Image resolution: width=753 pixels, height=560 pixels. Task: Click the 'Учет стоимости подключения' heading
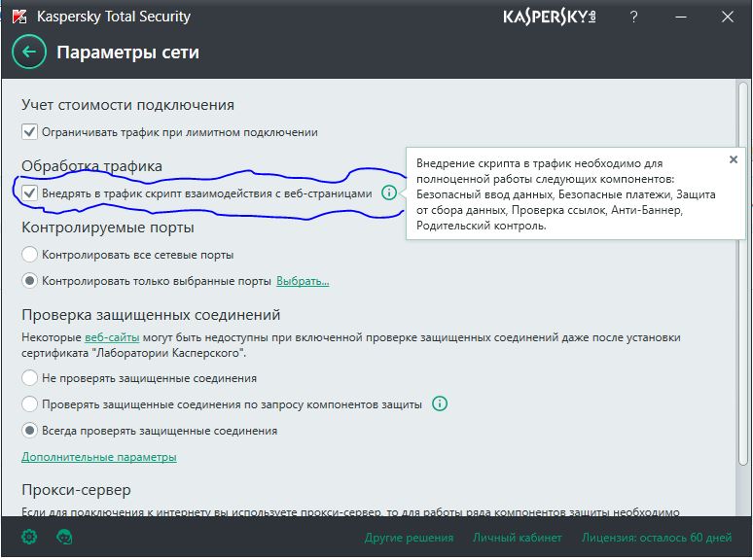[127, 105]
